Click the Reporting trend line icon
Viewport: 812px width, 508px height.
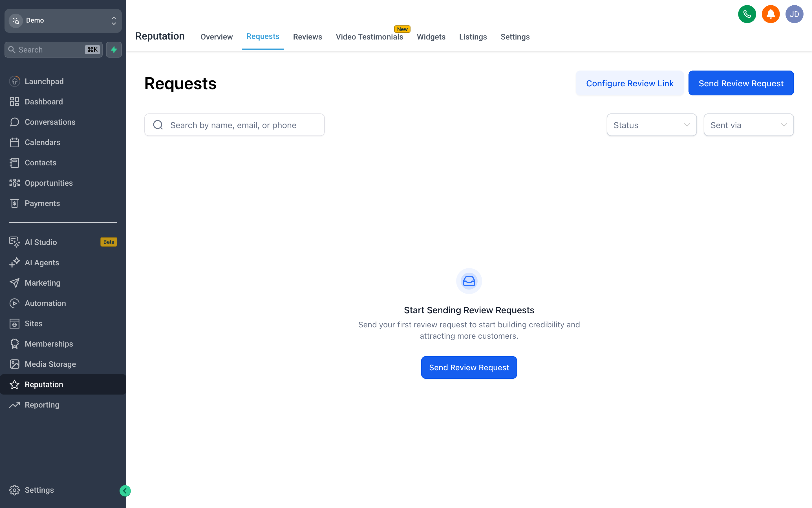pos(14,405)
